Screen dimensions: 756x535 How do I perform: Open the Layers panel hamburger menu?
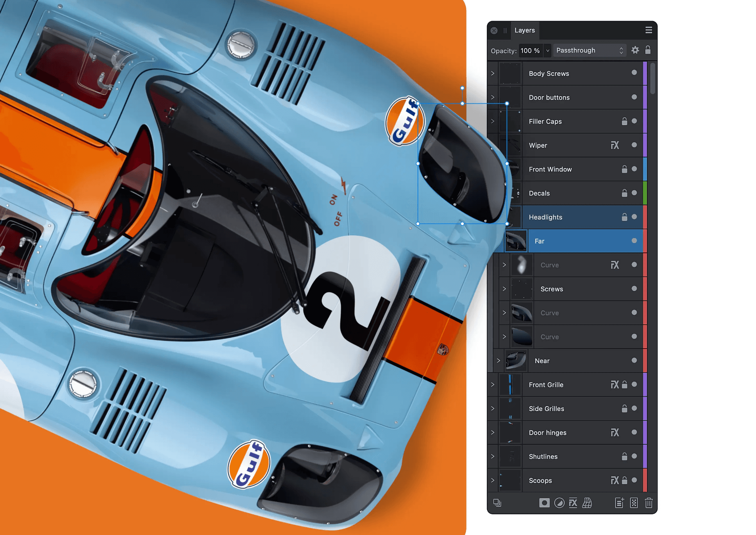(x=648, y=30)
